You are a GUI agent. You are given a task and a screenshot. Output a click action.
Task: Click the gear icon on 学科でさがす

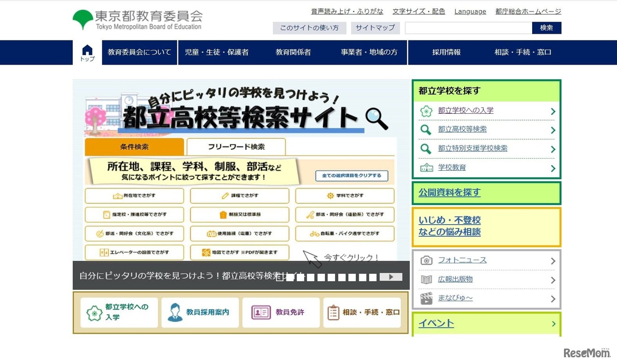click(x=330, y=196)
